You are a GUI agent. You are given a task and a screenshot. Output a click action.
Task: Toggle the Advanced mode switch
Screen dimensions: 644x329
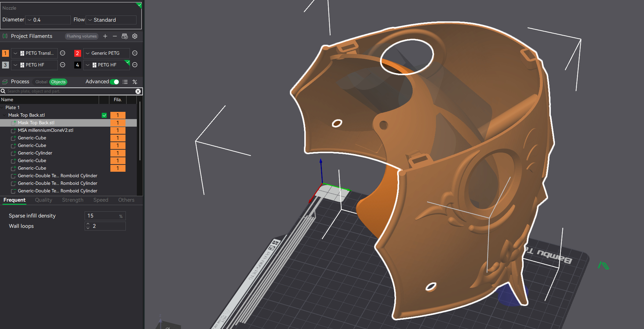115,82
